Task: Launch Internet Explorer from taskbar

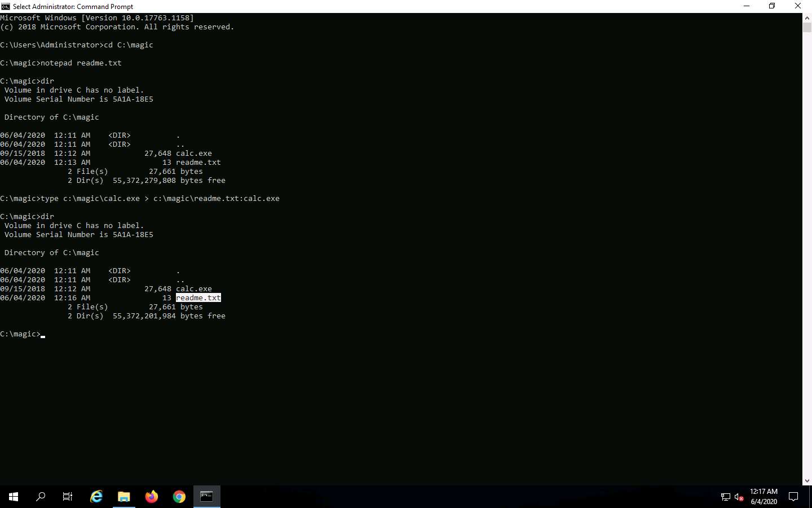Action: pyautogui.click(x=96, y=497)
